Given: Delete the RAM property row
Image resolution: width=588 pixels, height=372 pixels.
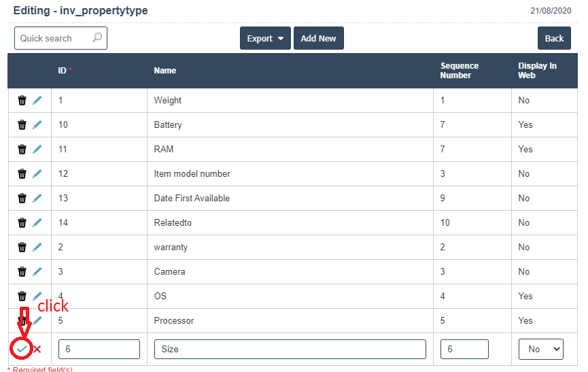Looking at the screenshot, I should pos(22,150).
